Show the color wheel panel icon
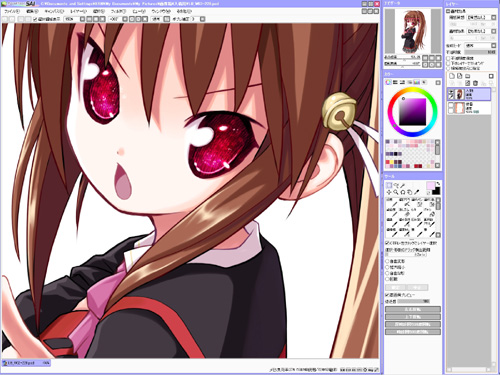This screenshot has height=375, width=500. 388,82
